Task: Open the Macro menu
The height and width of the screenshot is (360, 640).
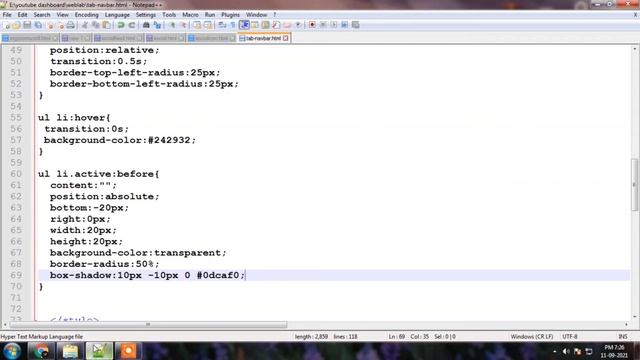Action: [x=190, y=15]
